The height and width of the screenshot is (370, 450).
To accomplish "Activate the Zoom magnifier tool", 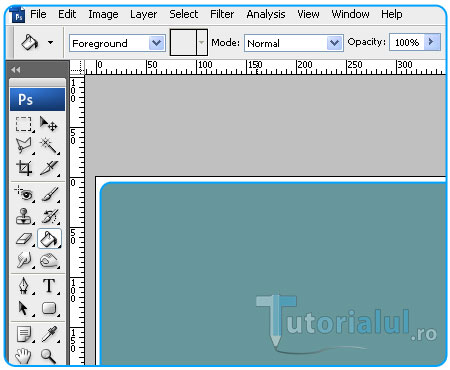I will point(49,356).
